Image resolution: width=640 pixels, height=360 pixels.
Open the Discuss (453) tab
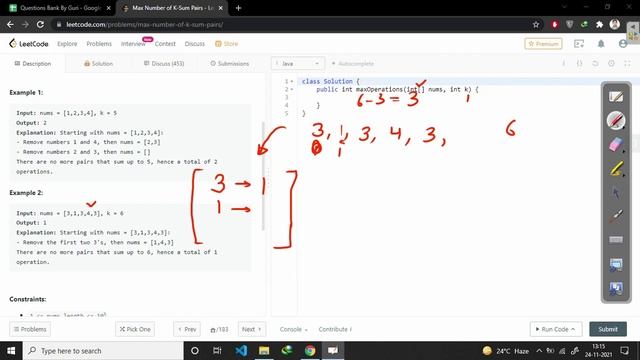click(164, 64)
